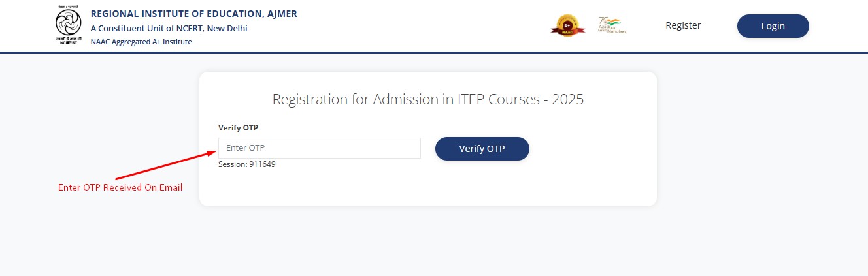Click the gray page background below the card
This screenshot has width=868, height=276.
434,241
